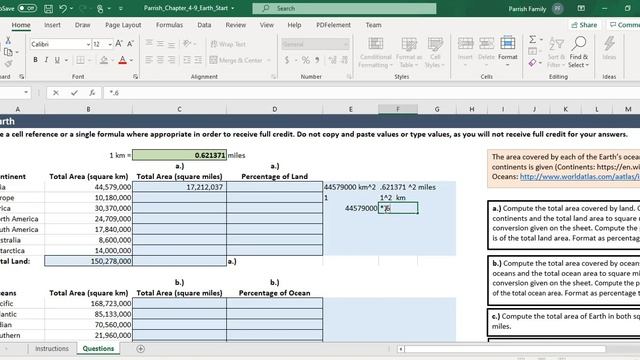640x360 pixels.
Task: Click the Merge & Center button
Action: click(x=236, y=60)
